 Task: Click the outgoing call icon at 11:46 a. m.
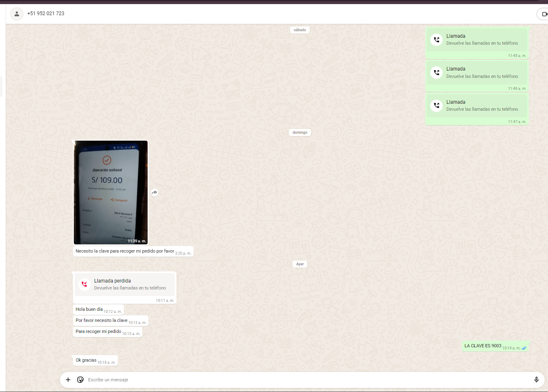[436, 73]
